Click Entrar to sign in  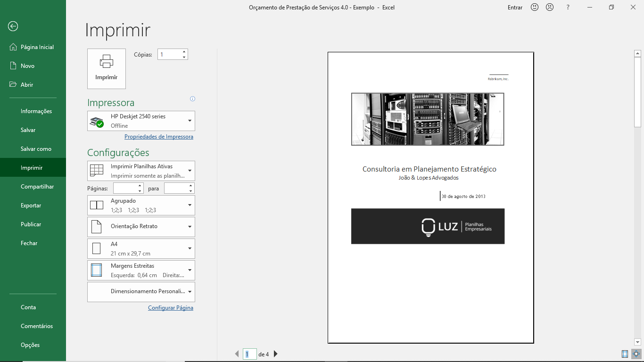coord(515,8)
